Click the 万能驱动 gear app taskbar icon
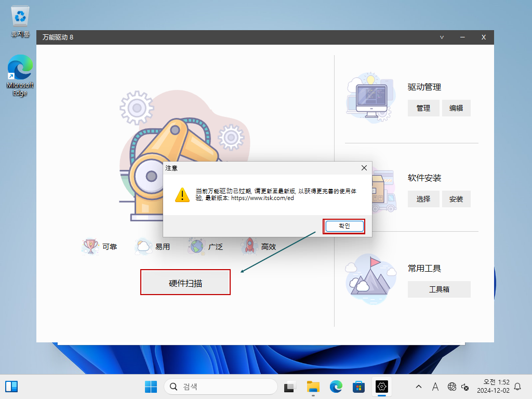The height and width of the screenshot is (399, 532). click(x=382, y=387)
